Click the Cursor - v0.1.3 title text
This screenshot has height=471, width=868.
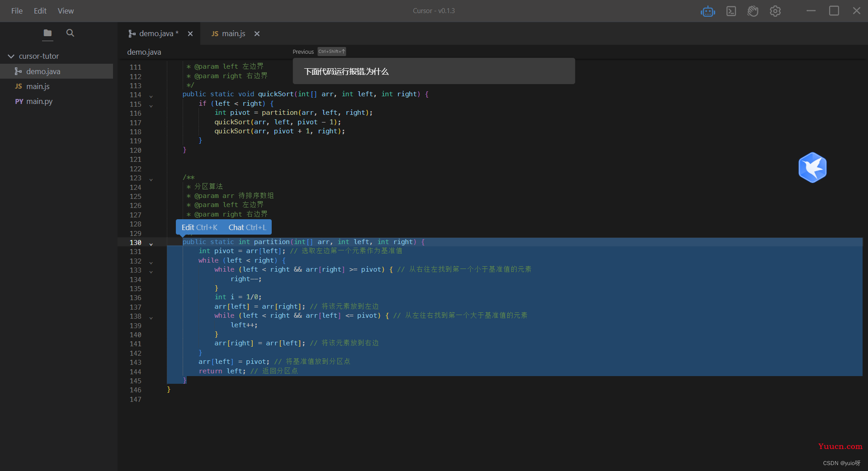tap(434, 11)
